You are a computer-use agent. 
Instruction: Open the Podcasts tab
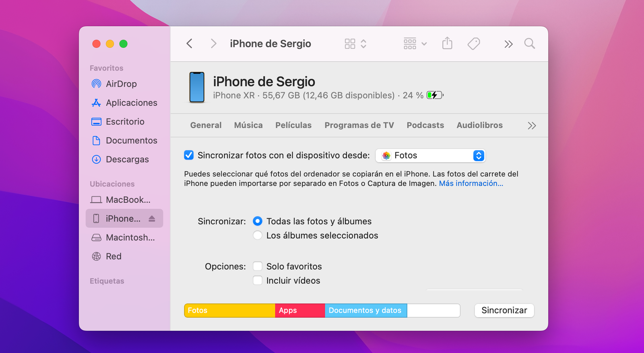tap(425, 125)
